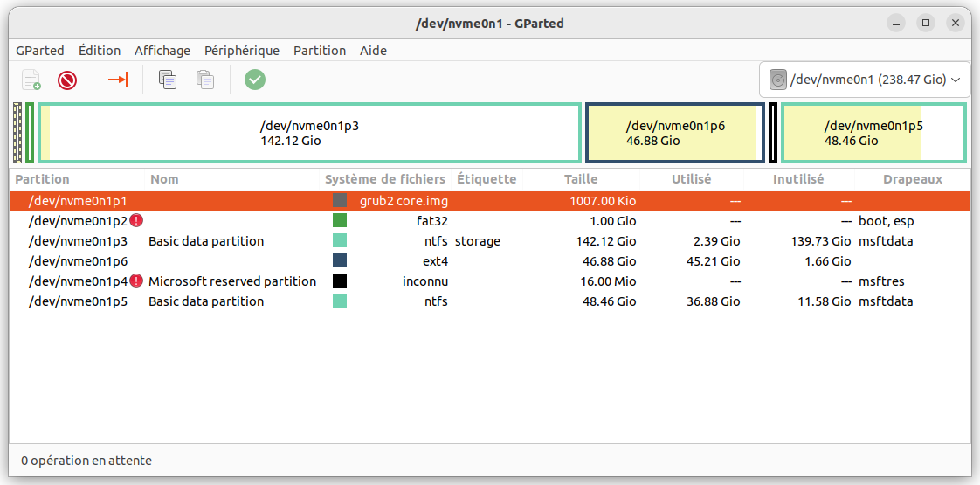Click the Copy partition icon
This screenshot has height=485, width=980.
(x=168, y=80)
